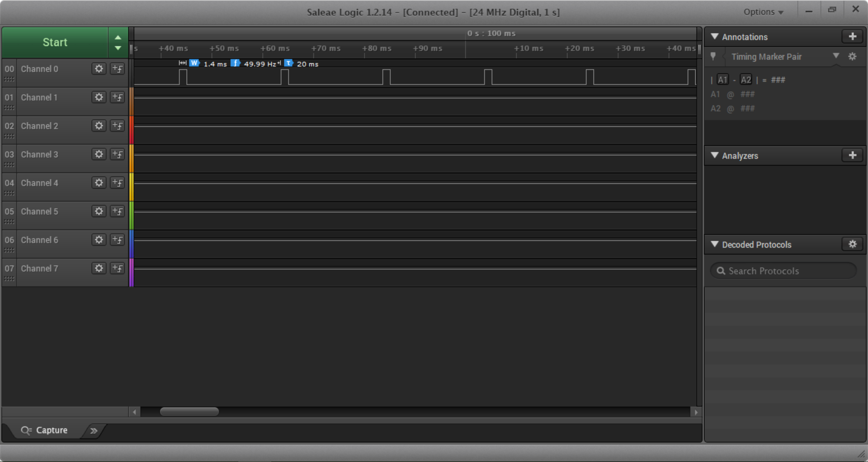Toggle the width measurement W badge
868x462 pixels.
[x=194, y=63]
